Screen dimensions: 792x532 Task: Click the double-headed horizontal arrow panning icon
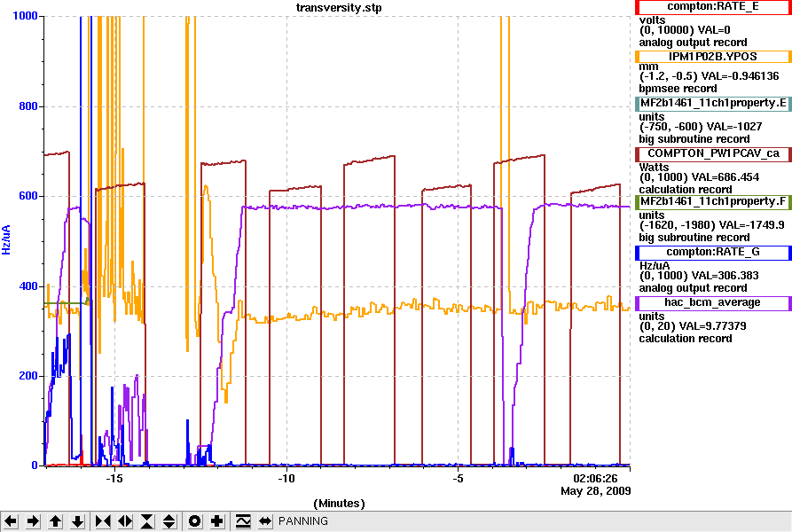point(265,520)
